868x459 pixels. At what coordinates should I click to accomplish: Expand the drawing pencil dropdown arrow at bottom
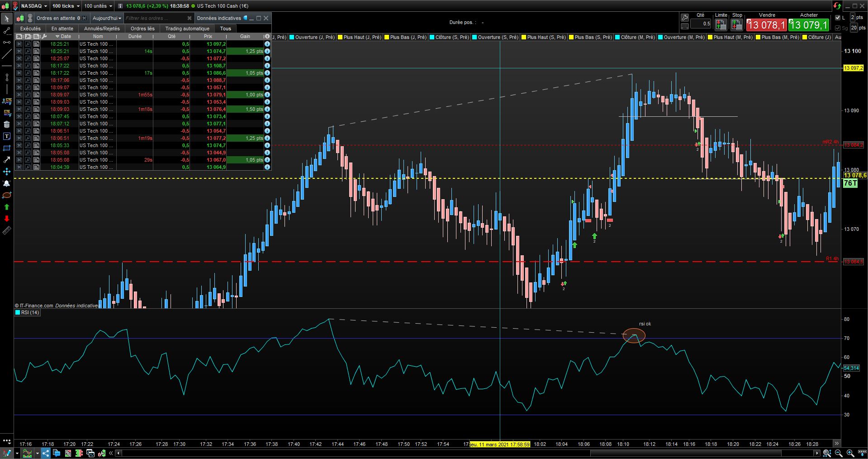[17, 453]
